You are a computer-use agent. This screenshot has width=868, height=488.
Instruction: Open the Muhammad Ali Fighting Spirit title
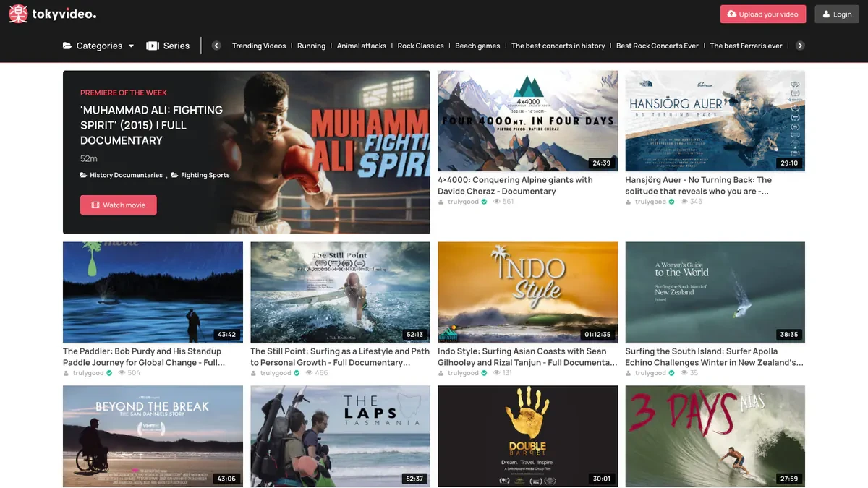point(152,125)
